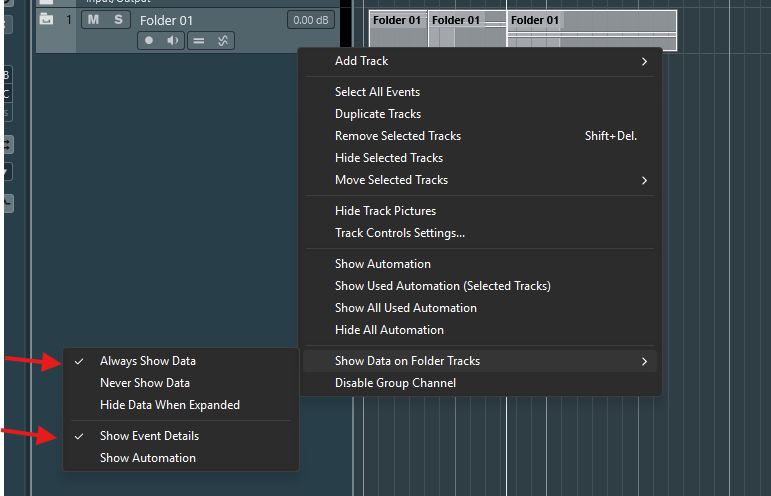Click the 0.00 dB volume field
The image size is (771, 496).
(311, 20)
